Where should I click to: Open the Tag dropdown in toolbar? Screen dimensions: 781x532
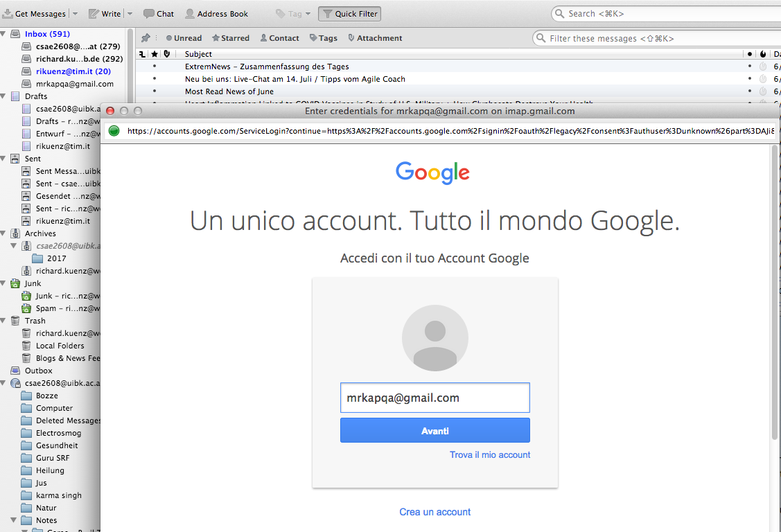[293, 13]
